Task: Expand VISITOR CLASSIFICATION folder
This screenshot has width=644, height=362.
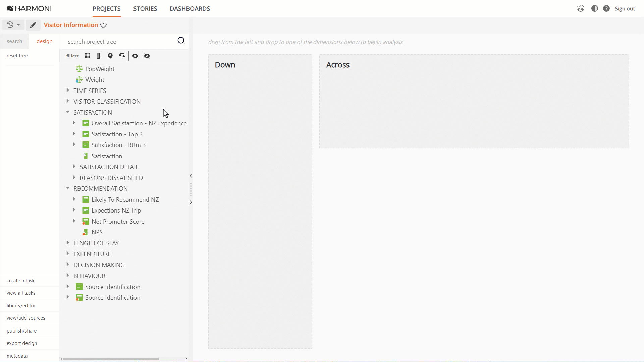Action: [x=68, y=101]
